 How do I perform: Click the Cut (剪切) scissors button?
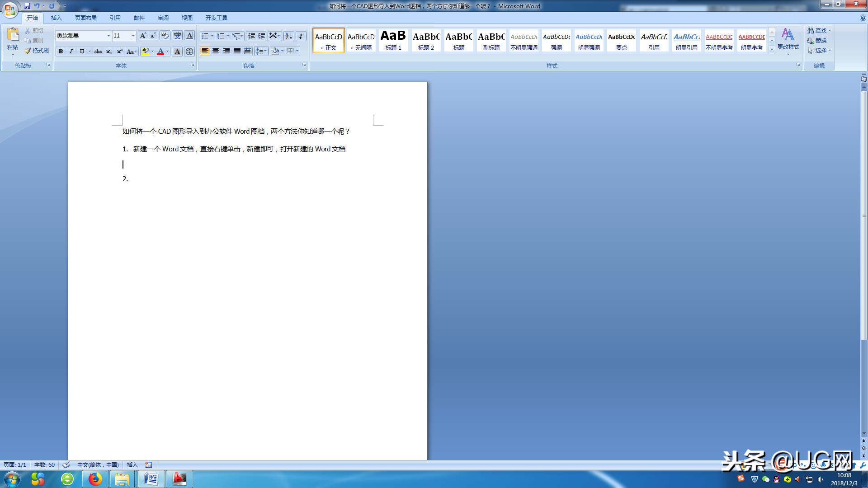[x=34, y=31]
